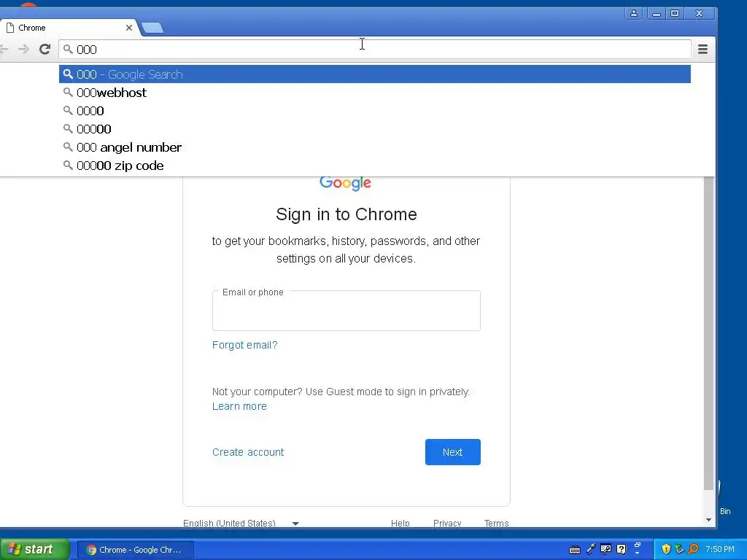Image resolution: width=747 pixels, height=560 pixels.
Task: Open the Chrome hamburger menu
Action: coord(703,49)
